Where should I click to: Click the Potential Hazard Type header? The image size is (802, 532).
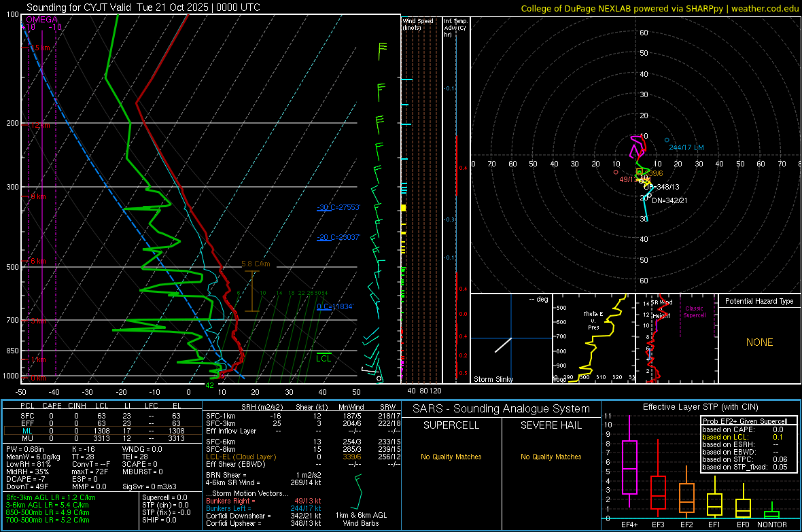(x=760, y=301)
